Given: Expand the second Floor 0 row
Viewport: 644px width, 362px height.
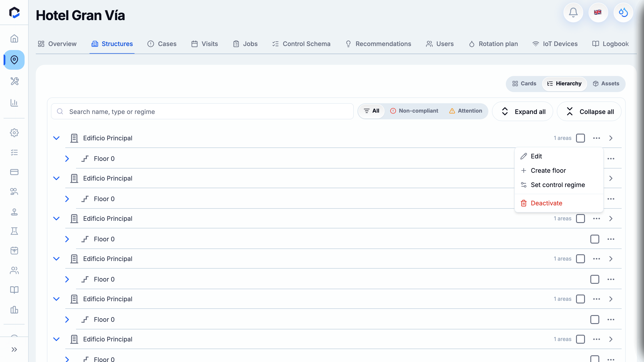Looking at the screenshot, I should tap(67, 199).
